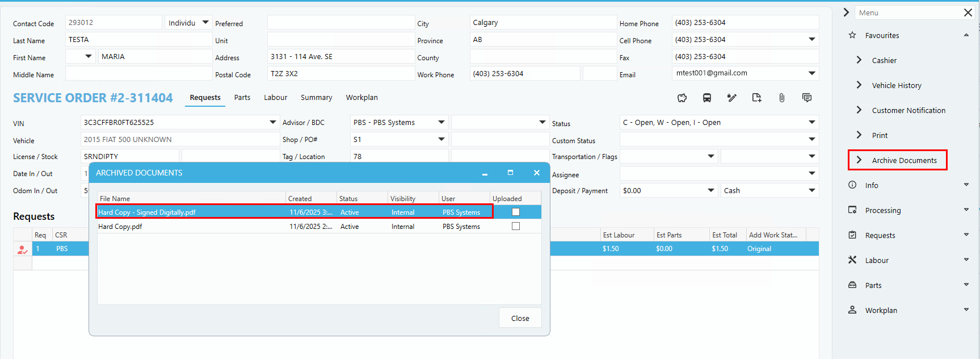The width and height of the screenshot is (980, 359).
Task: Open the Cash payment type dropdown
Action: click(811, 190)
